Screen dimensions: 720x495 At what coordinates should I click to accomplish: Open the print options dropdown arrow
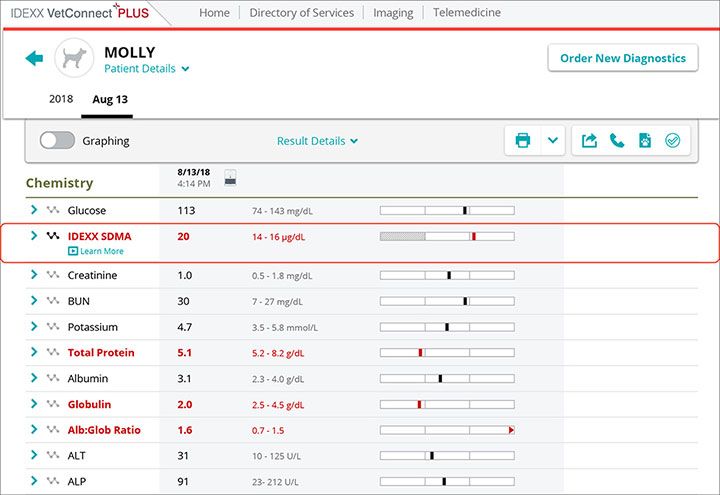click(553, 140)
